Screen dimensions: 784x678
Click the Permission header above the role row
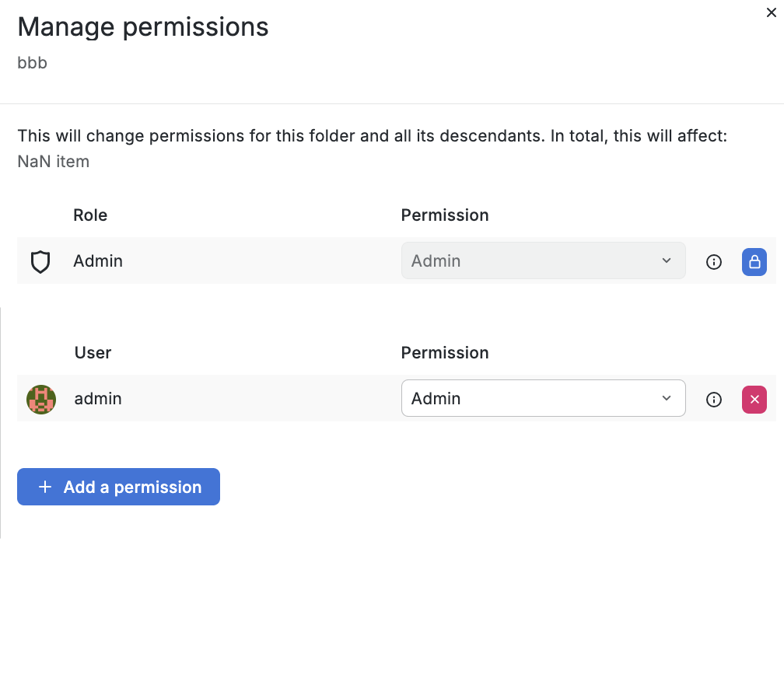point(445,215)
